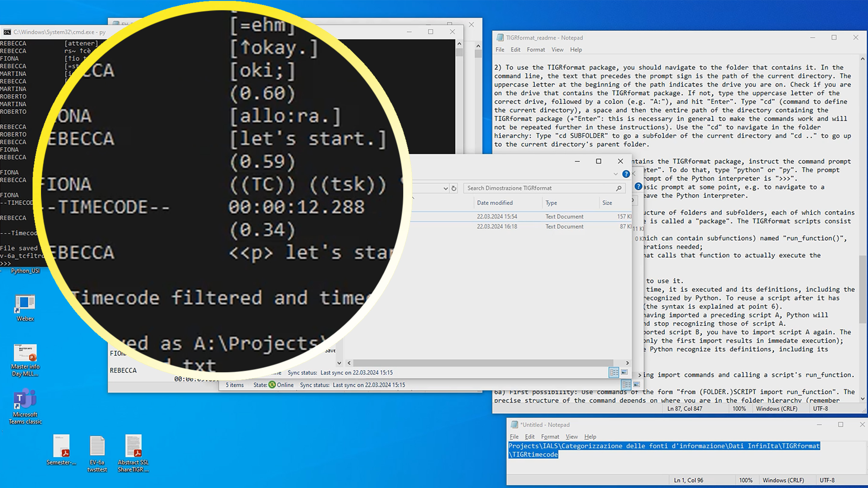Open Format menu in TIGRformat_readme Notepad

point(536,49)
